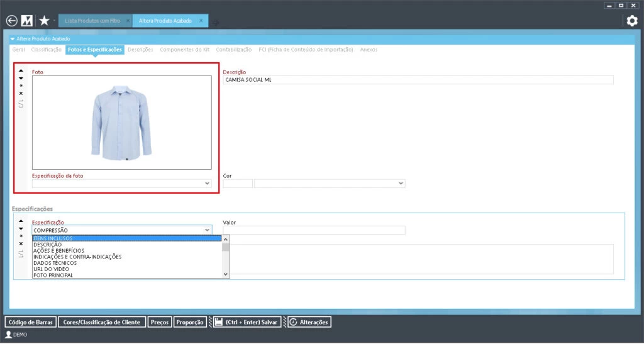Viewport: 644px width, 344px height.
Task: Open the Componentes do Kit tab
Action: [x=184, y=49]
